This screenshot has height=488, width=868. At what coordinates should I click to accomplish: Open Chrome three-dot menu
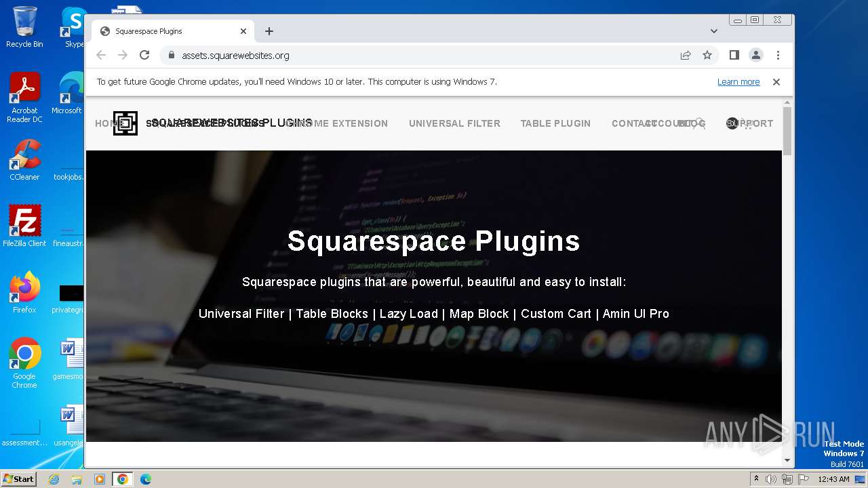(778, 56)
